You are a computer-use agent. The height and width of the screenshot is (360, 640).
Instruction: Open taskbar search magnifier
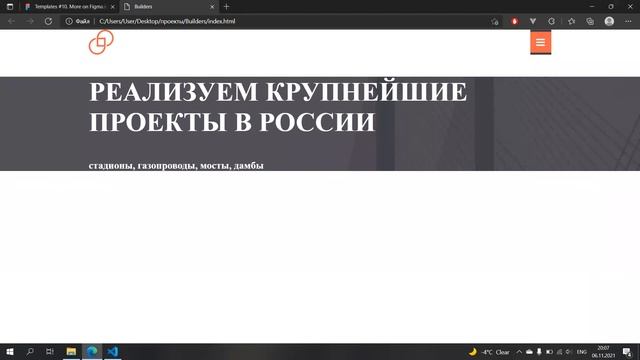tap(30, 351)
